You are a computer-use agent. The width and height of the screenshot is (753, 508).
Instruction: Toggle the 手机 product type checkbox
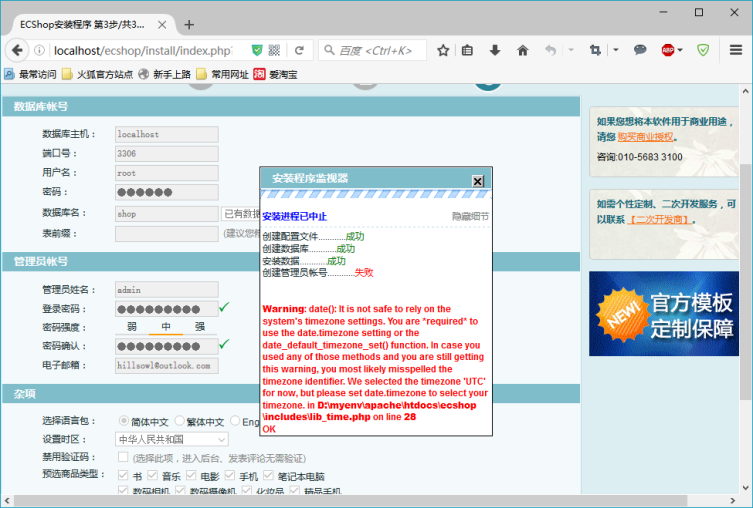[x=230, y=475]
